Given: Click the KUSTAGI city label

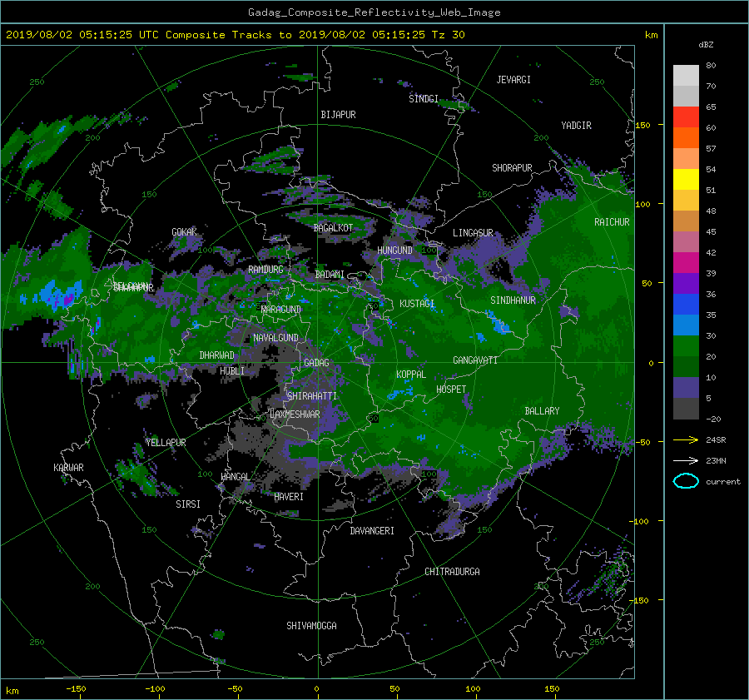Looking at the screenshot, I should pyautogui.click(x=417, y=304).
